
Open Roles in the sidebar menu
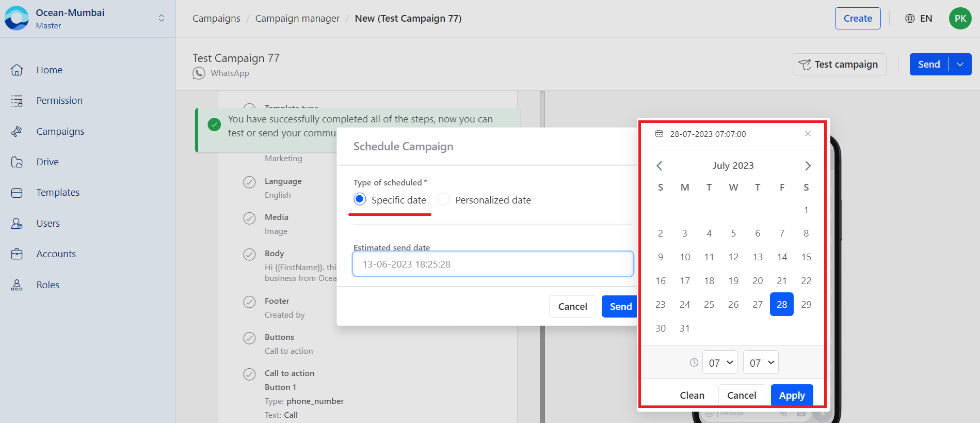48,285
